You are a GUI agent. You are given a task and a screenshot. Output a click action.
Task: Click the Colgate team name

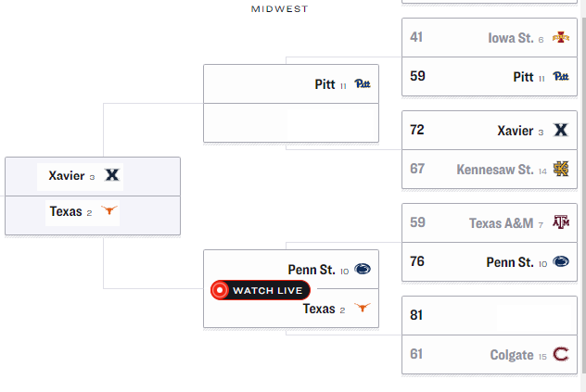511,355
